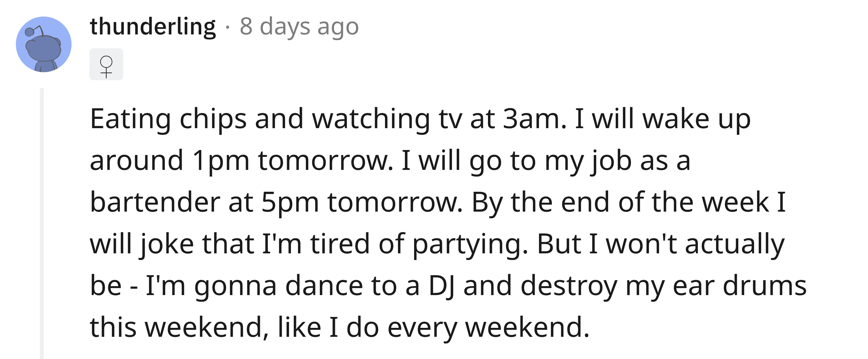The image size is (868, 359).
Task: Click the word "bartender" in the comment
Action: click(x=155, y=203)
